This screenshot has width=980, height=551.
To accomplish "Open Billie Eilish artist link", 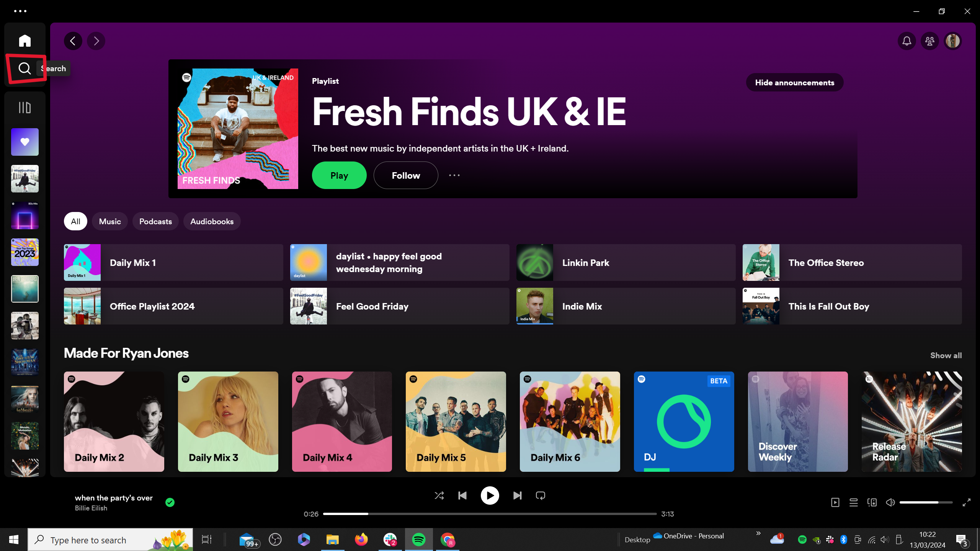I will (91, 508).
